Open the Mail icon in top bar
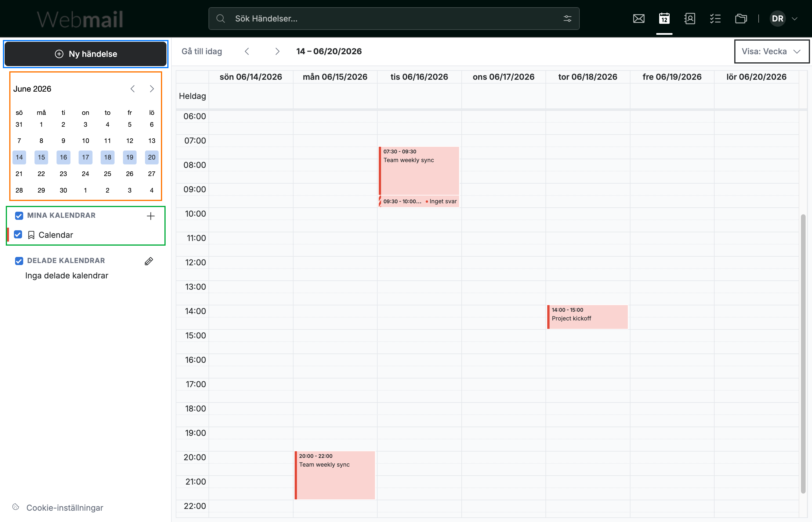Screen dimensions: 812x522 [639, 19]
